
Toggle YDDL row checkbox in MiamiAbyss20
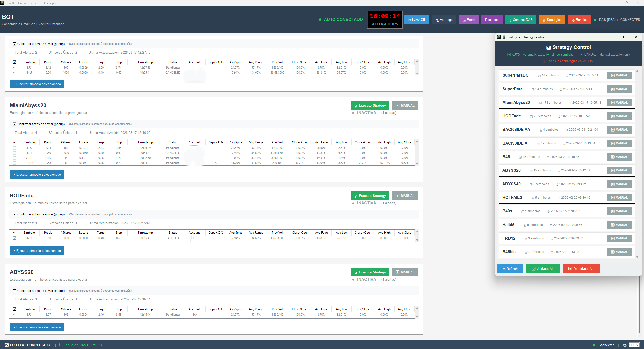[14, 158]
